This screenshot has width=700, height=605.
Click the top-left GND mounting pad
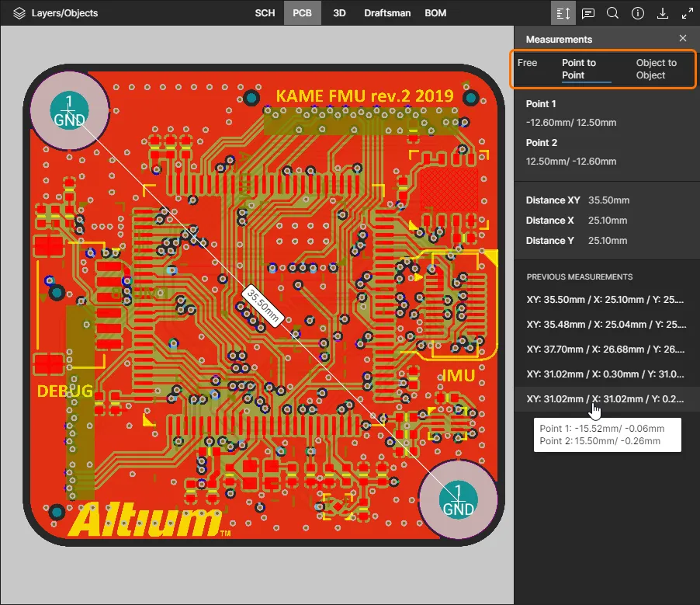pos(69,111)
